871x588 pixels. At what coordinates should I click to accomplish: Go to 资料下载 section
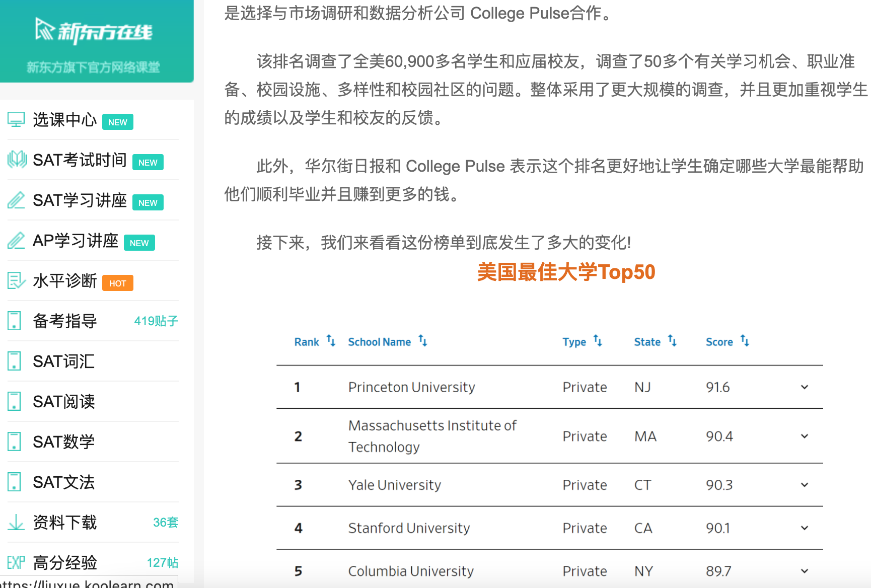(x=65, y=523)
